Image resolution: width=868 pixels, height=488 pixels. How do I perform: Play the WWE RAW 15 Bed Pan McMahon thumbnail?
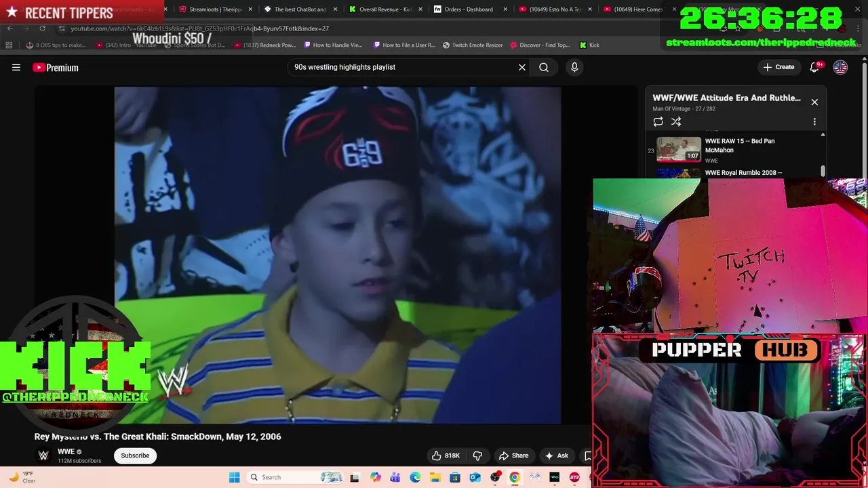pyautogui.click(x=679, y=150)
